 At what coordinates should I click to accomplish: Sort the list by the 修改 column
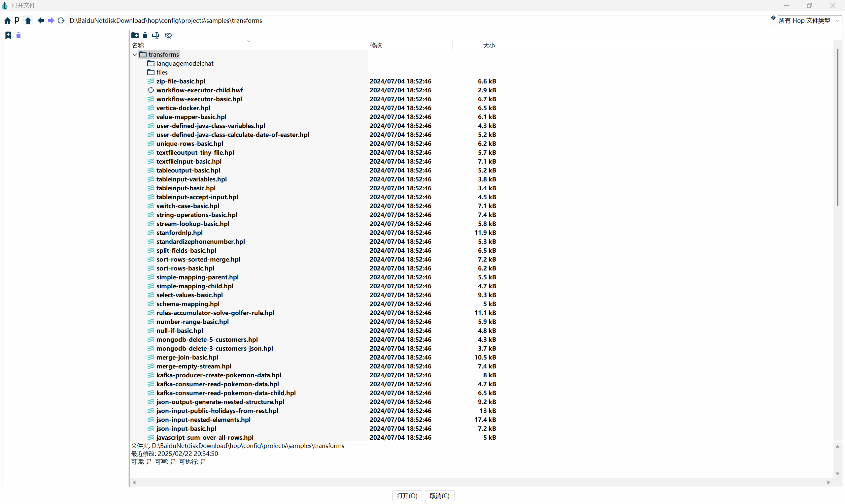(x=376, y=46)
